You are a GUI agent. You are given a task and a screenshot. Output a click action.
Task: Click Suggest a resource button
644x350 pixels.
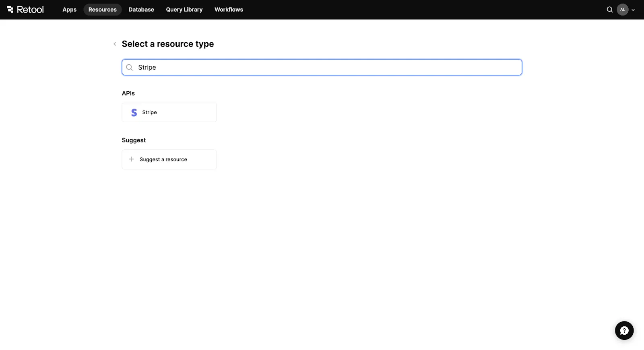pos(169,160)
